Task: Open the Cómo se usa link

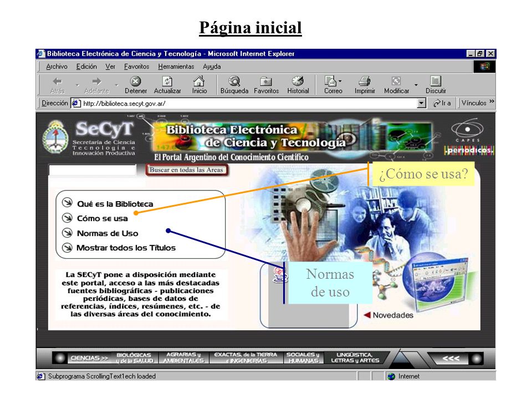Action: click(x=103, y=218)
